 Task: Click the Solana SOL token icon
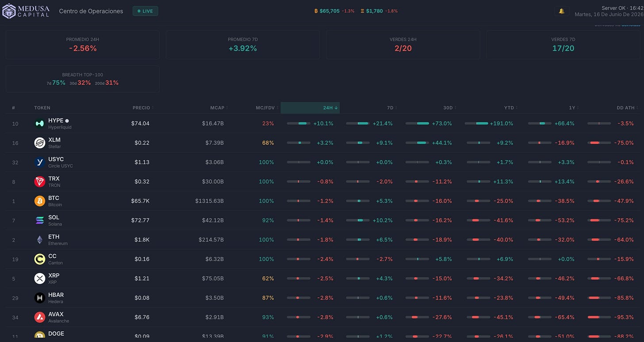(40, 220)
